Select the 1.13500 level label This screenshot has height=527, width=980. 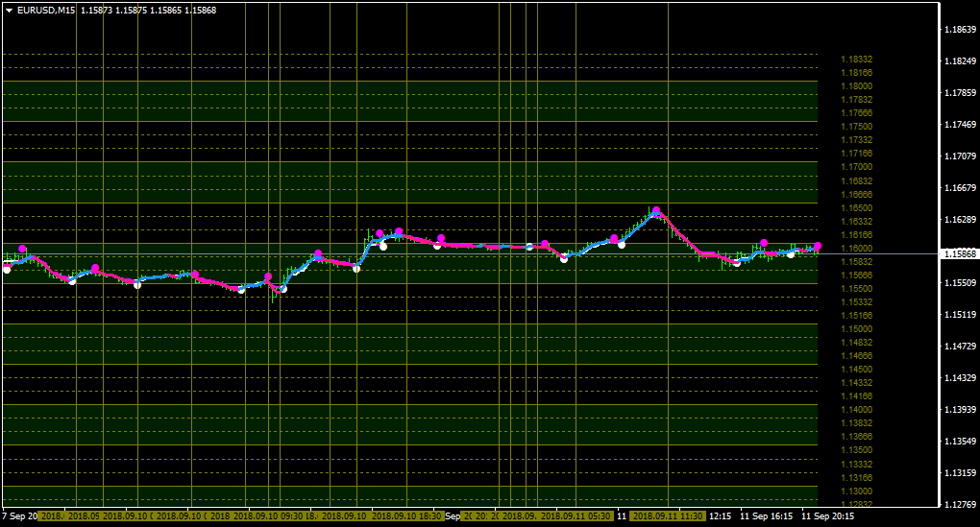coord(857,450)
